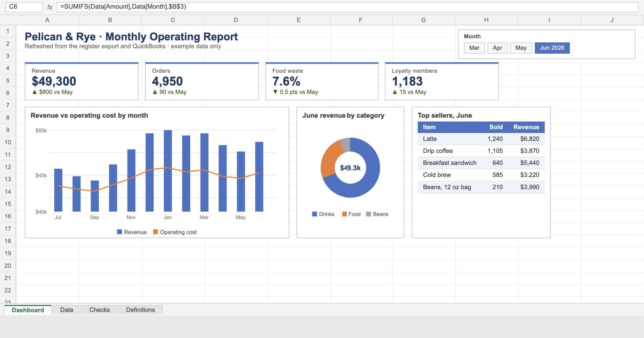Switch to the Dashboard sheet tab

point(28,310)
